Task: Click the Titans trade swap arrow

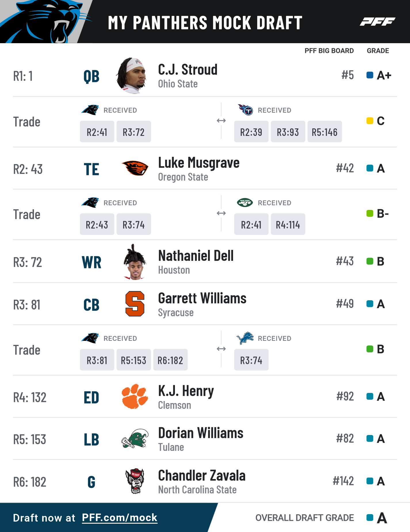Action: tap(221, 121)
